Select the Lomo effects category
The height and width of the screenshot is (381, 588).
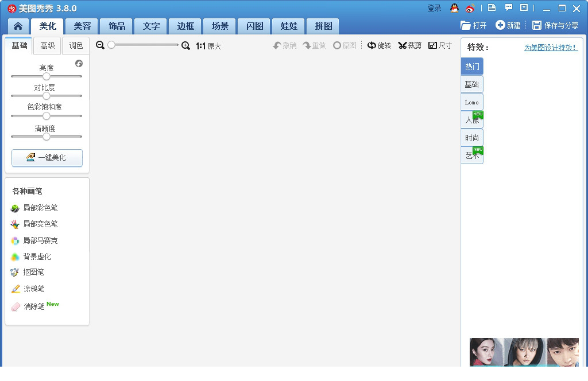point(472,102)
